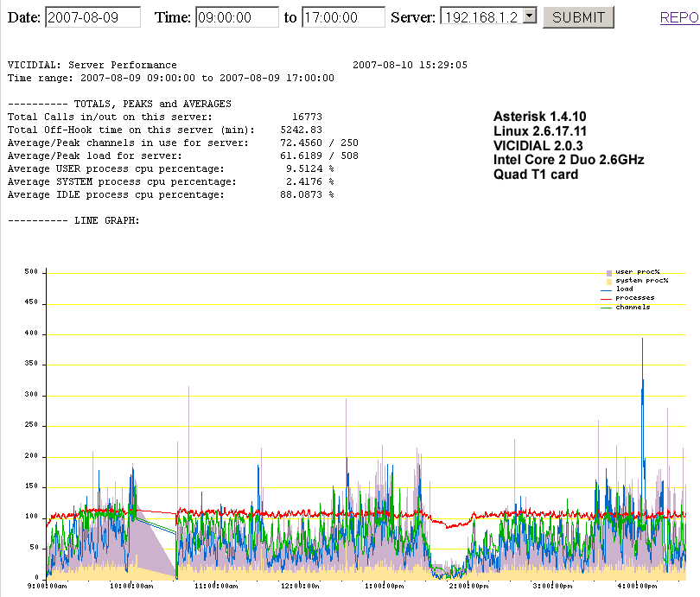Click the report timestamp 2007-08-10 15:29:05
Image resolution: width=700 pixels, height=597 pixels.
coord(410,65)
